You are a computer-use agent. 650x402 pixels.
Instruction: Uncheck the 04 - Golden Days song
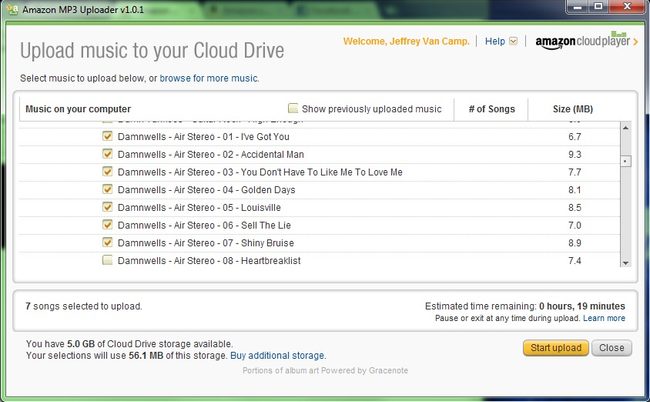107,189
